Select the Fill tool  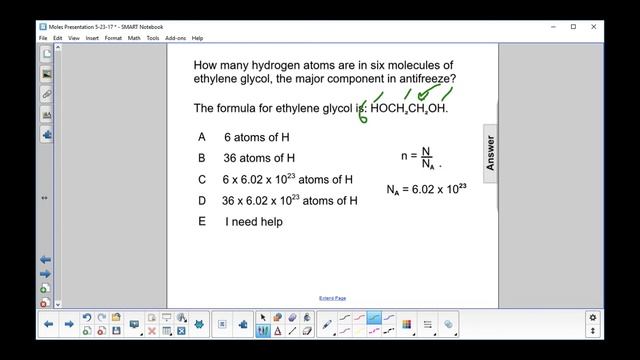pyautogui.click(x=307, y=317)
